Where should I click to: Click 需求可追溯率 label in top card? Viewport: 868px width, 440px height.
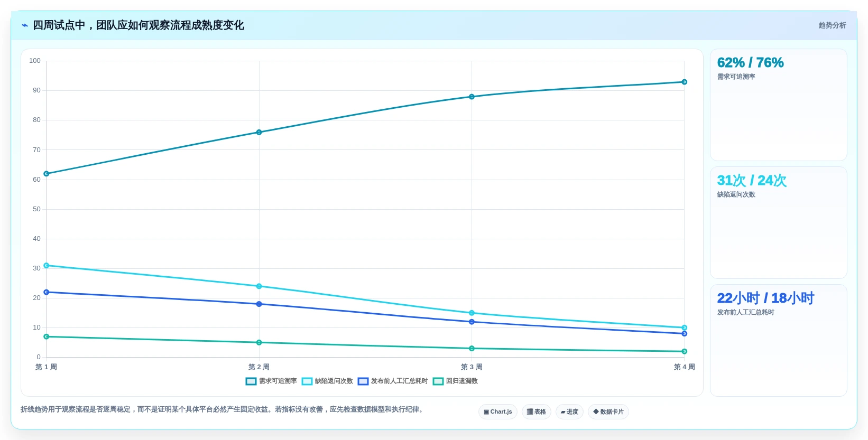[736, 77]
